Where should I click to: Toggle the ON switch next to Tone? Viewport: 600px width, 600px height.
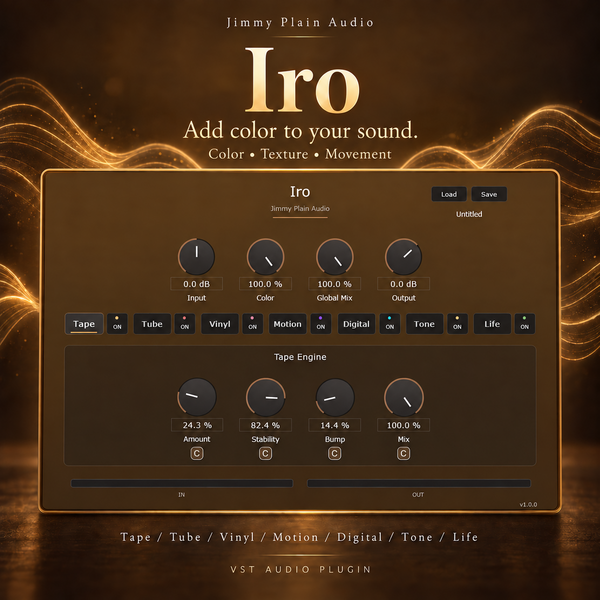tap(457, 324)
